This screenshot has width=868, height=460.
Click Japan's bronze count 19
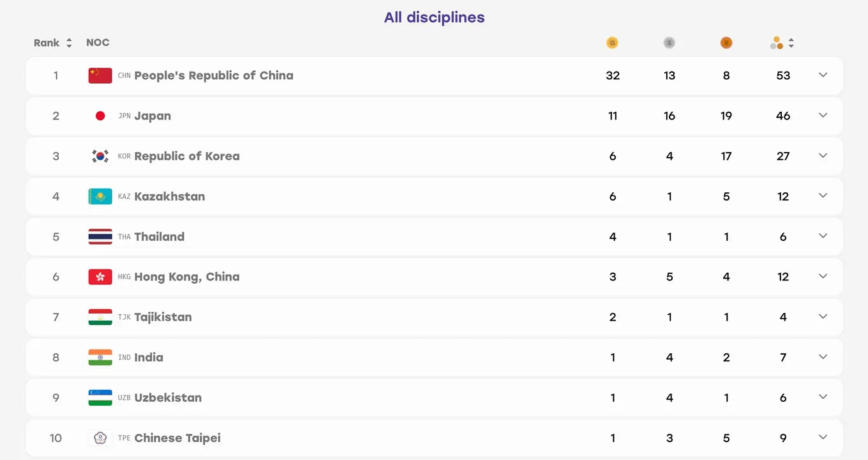[x=726, y=116]
